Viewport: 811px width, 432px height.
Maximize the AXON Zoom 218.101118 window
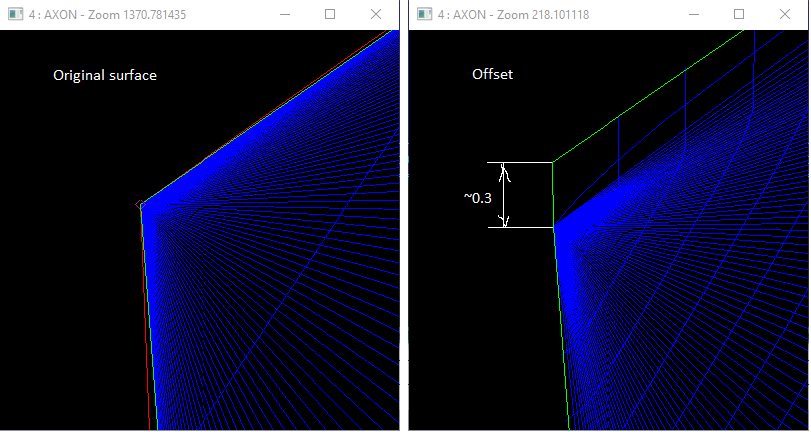click(x=739, y=15)
